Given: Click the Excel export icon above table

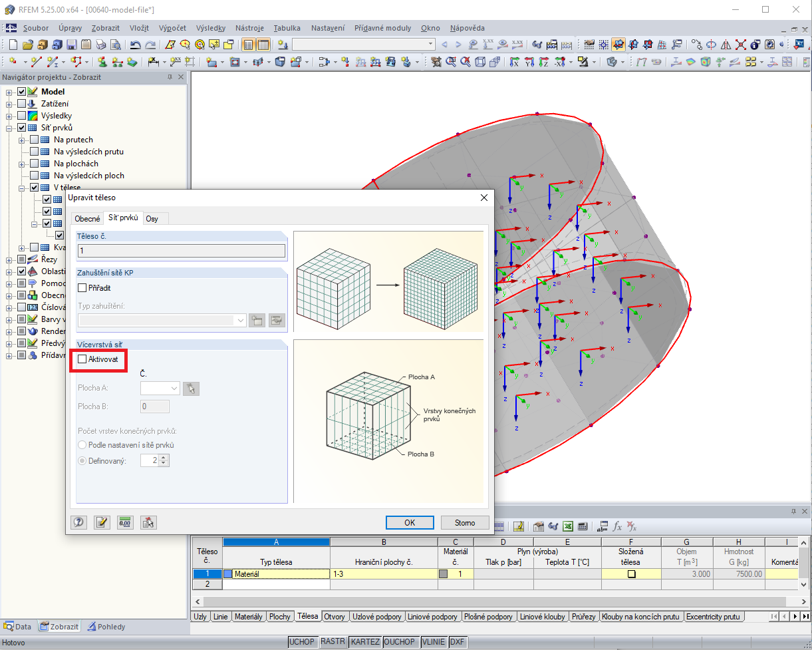Looking at the screenshot, I should (567, 526).
